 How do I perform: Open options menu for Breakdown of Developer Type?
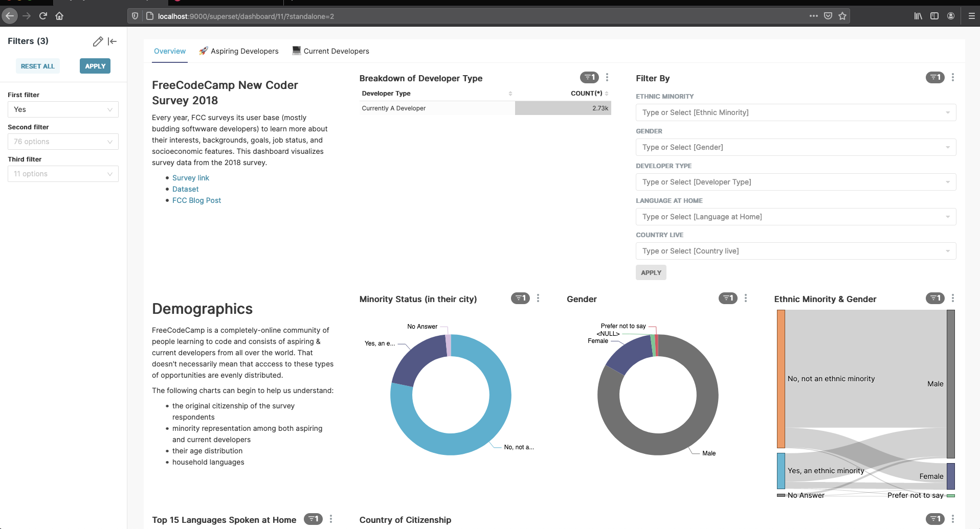(607, 77)
